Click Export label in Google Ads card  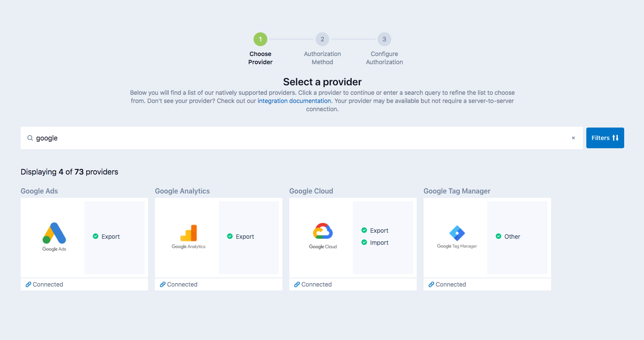(x=111, y=237)
